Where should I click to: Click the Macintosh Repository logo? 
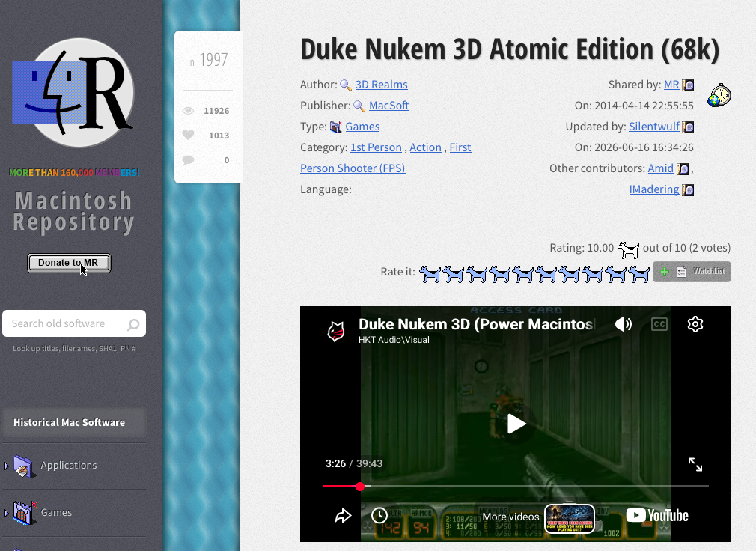[73, 93]
